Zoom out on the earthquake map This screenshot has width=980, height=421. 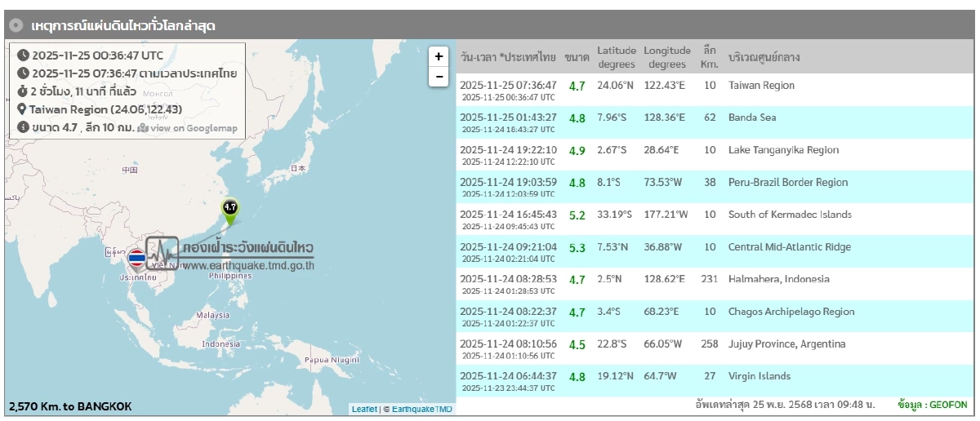coord(439,77)
